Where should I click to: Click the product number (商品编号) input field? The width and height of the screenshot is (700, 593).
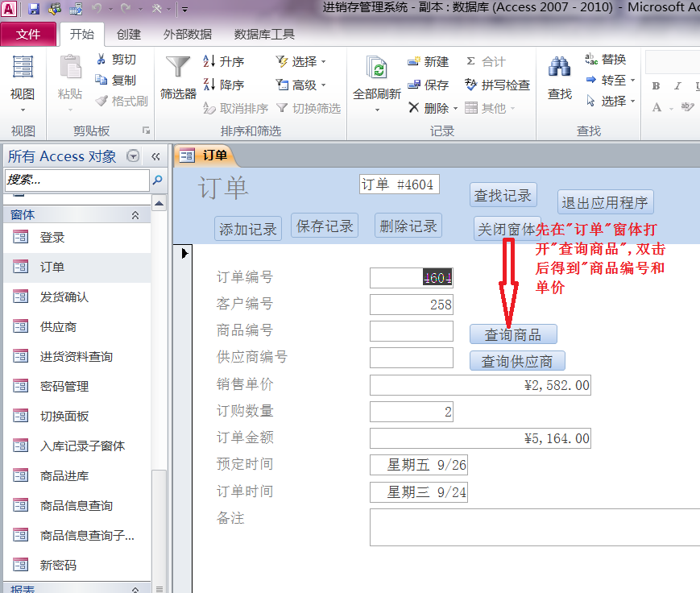412,331
